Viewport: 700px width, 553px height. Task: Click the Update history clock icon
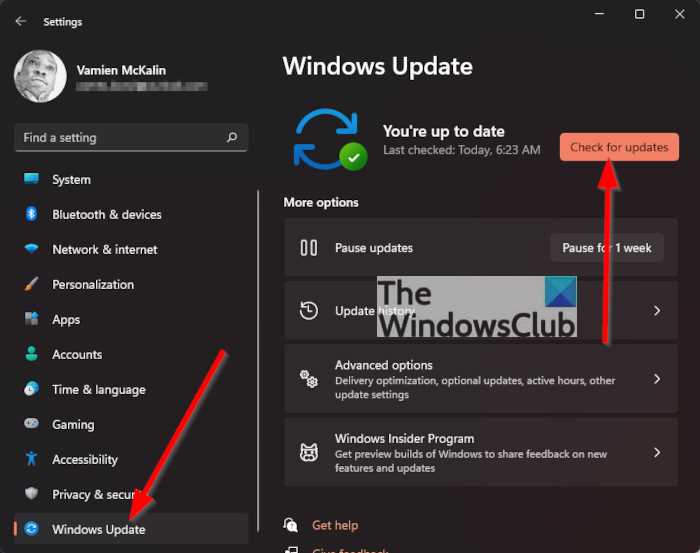click(x=309, y=311)
